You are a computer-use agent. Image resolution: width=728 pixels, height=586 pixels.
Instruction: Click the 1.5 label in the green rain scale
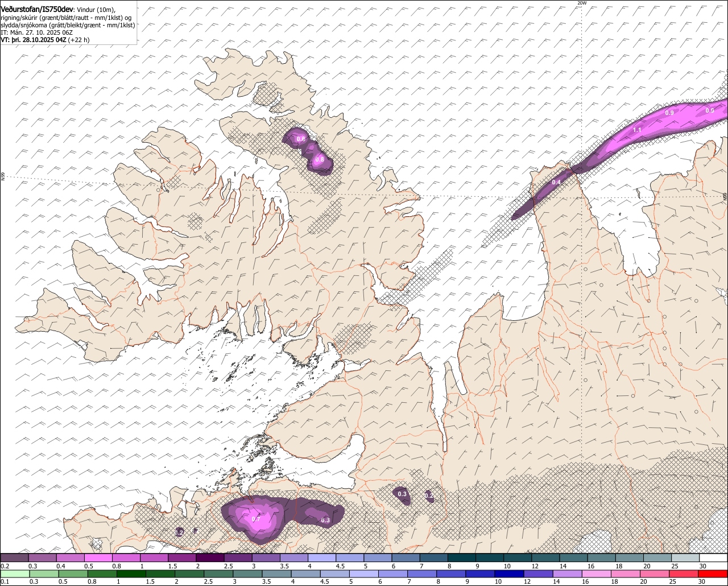[151, 581]
